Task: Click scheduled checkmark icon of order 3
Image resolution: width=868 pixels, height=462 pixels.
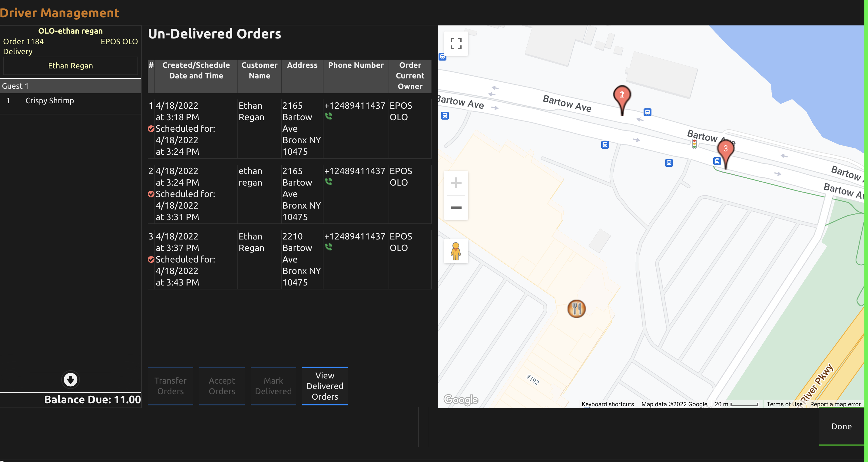Action: click(151, 259)
